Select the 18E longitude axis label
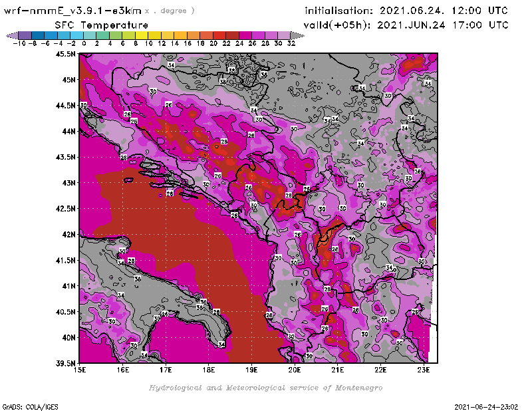The width and height of the screenshot is (532, 411). tap(209, 370)
